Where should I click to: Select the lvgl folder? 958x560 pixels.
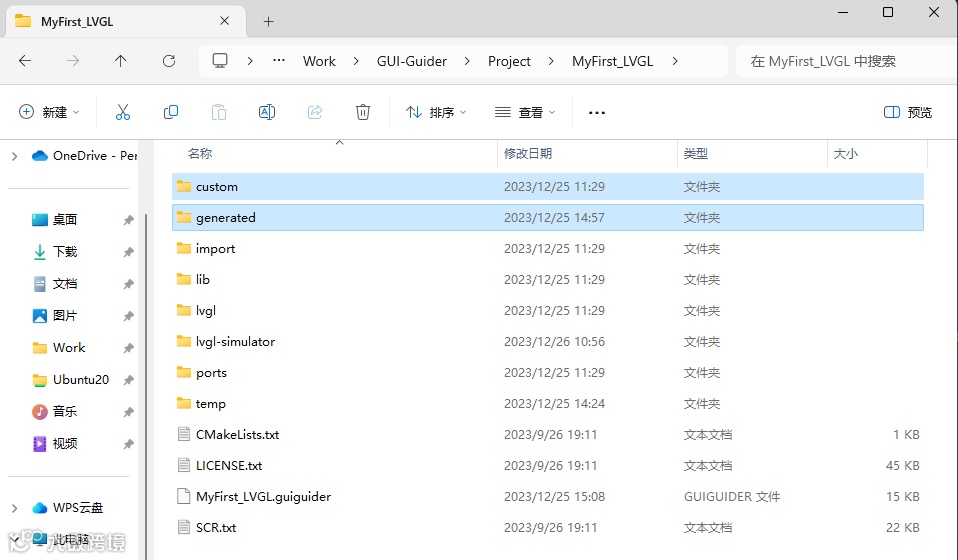(x=547, y=310)
